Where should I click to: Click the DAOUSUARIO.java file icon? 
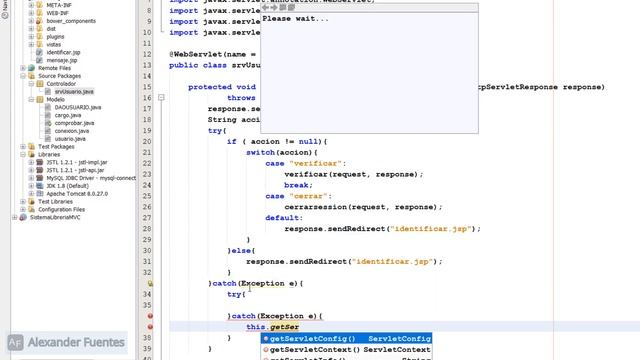tap(48, 107)
